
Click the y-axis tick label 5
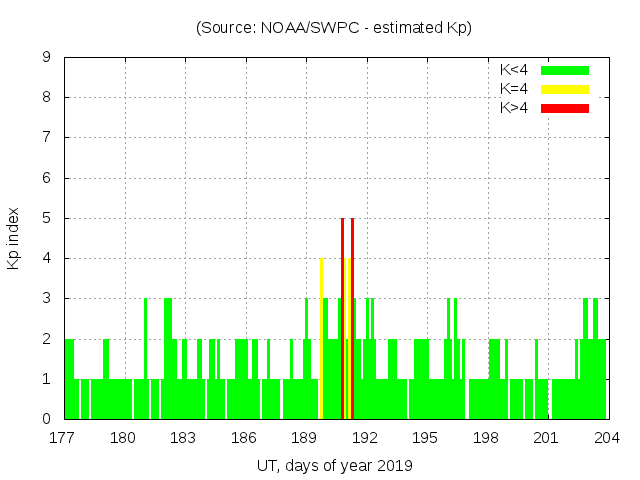(x=47, y=218)
